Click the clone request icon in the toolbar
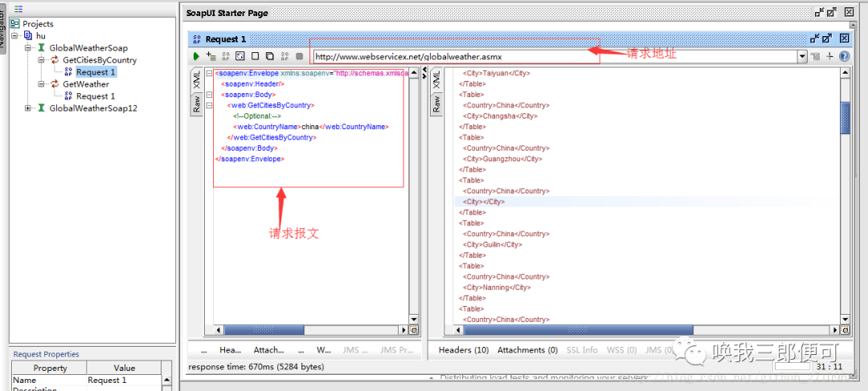 coord(269,56)
